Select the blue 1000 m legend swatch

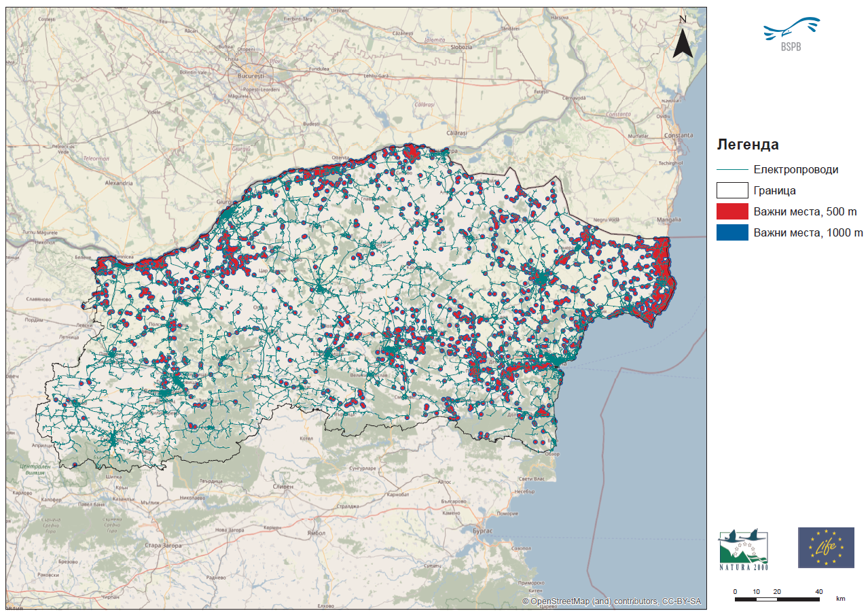731,232
